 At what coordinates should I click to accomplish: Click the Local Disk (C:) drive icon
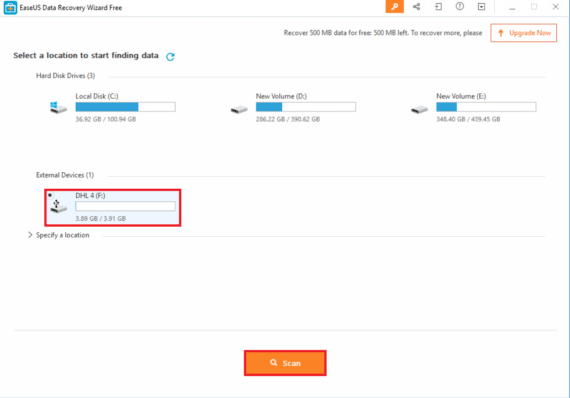58,108
